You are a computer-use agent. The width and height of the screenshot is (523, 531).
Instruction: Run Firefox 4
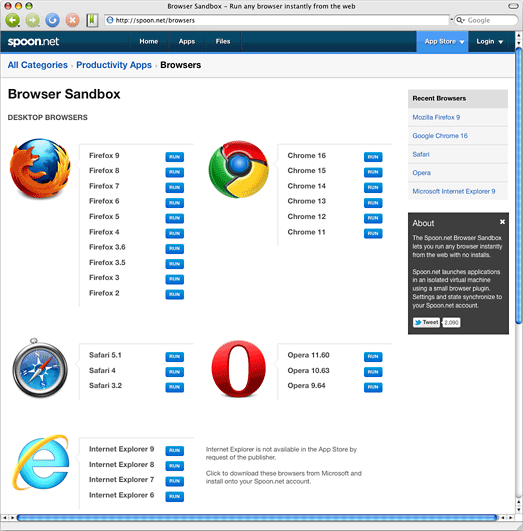click(x=174, y=233)
